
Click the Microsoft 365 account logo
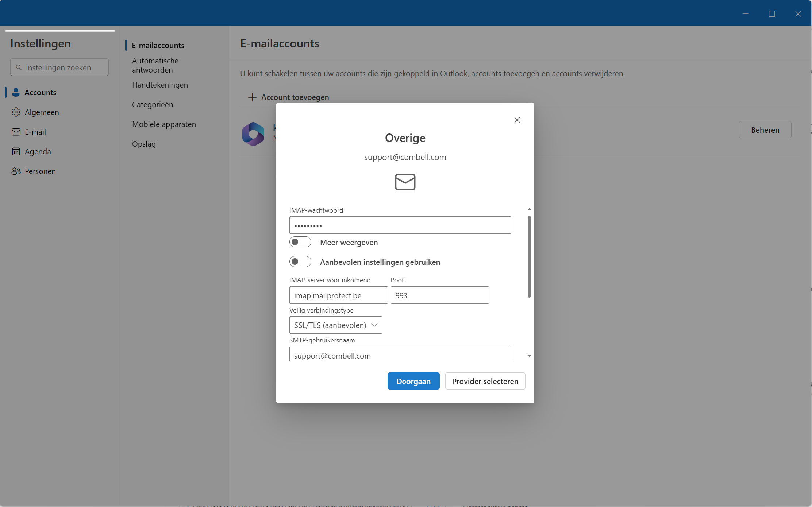click(x=253, y=134)
